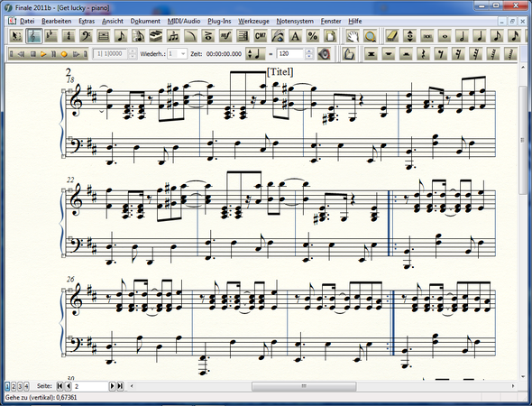Choose the half rest in rests palette

[406, 54]
